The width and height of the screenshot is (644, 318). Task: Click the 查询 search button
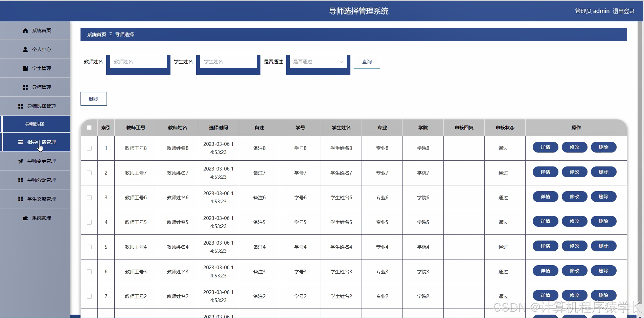[367, 62]
